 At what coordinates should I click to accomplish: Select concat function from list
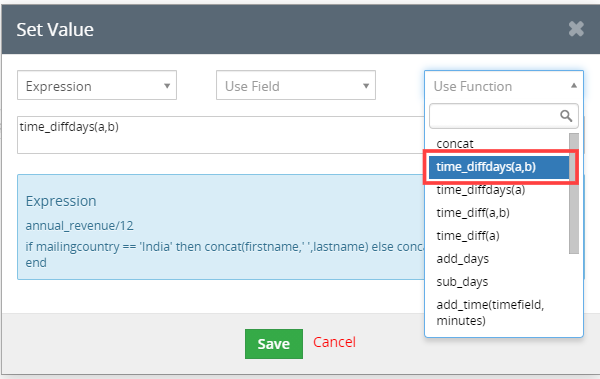pyautogui.click(x=499, y=144)
